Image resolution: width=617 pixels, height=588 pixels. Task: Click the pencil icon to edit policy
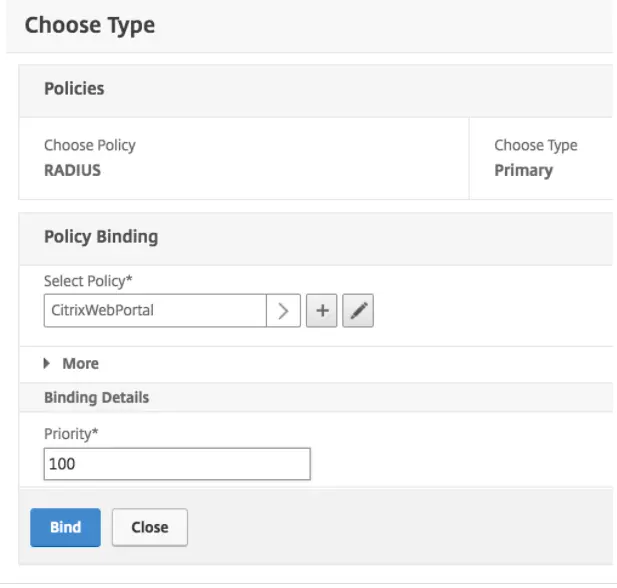point(358,311)
